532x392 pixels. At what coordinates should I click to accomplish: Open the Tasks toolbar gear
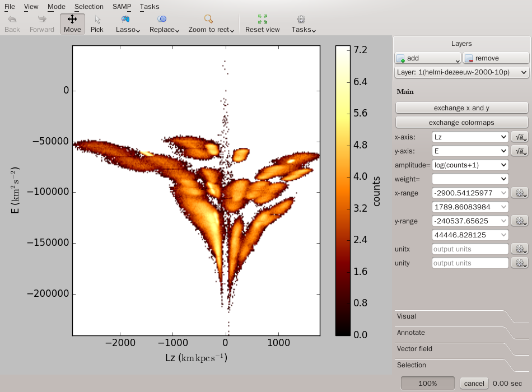pyautogui.click(x=303, y=24)
